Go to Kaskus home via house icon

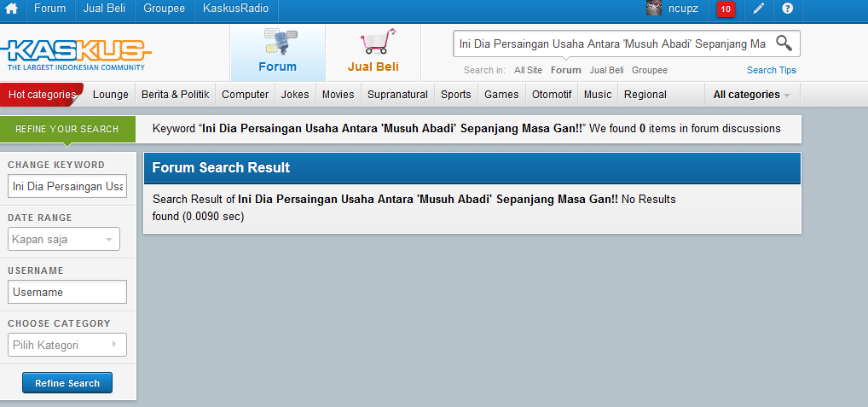click(x=12, y=9)
